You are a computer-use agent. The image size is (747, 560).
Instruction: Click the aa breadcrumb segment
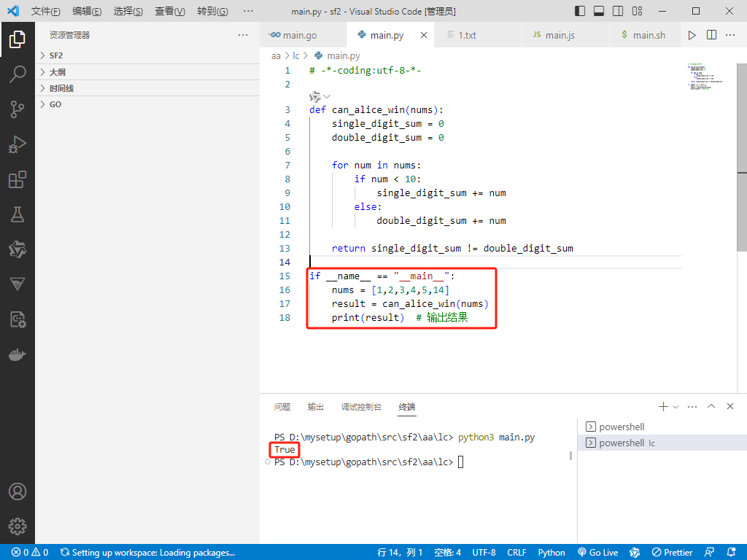[x=276, y=56]
